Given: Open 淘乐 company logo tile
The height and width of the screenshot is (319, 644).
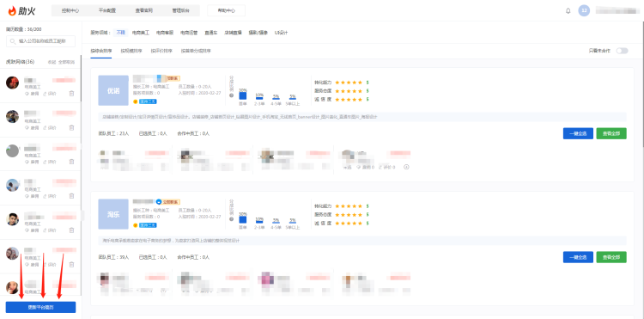Looking at the screenshot, I should click(x=113, y=214).
